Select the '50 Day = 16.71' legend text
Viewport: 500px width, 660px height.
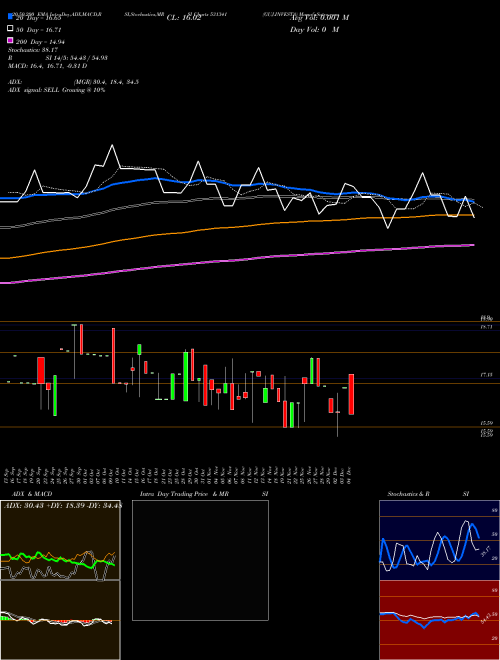tap(38, 30)
